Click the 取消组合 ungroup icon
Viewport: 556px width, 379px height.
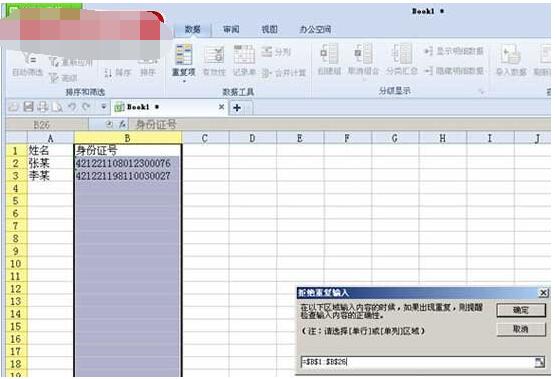pyautogui.click(x=363, y=54)
